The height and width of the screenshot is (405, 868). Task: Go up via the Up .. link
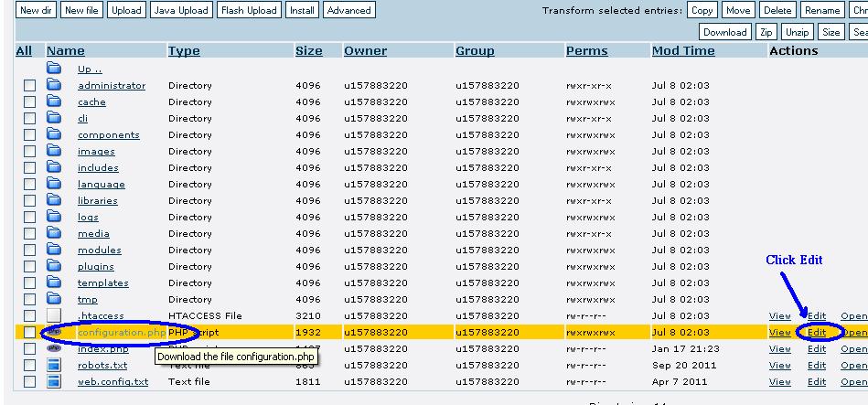90,69
